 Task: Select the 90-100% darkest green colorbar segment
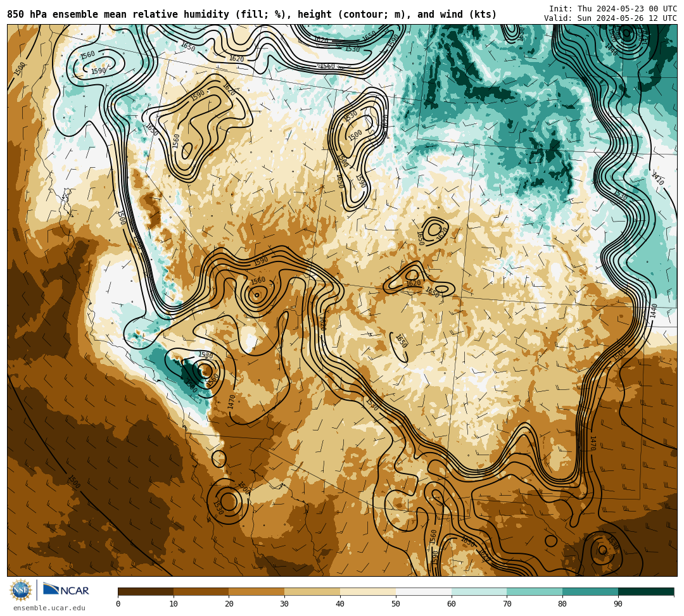(646, 591)
